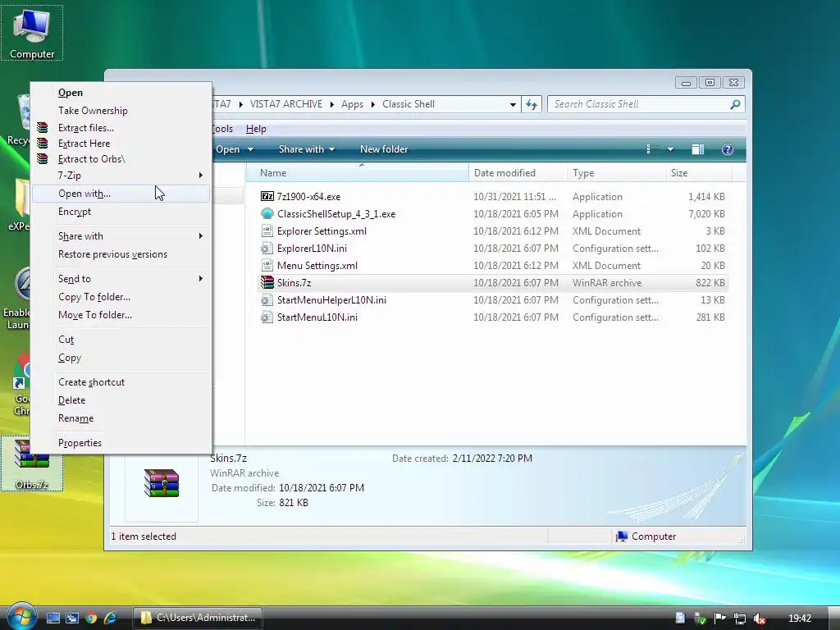The width and height of the screenshot is (840, 630).
Task: Click the search magnifier icon
Action: click(x=735, y=104)
